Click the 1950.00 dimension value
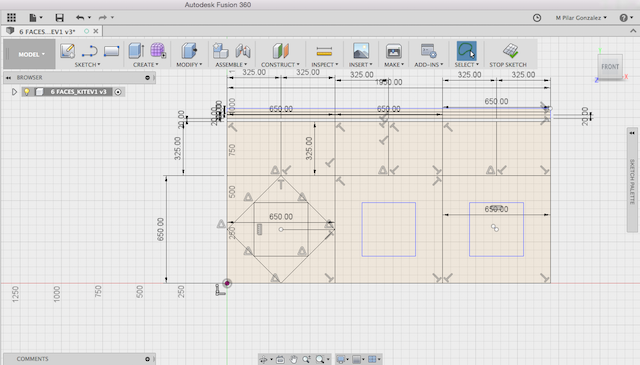Screen dimensions: 640x365 tap(389, 82)
